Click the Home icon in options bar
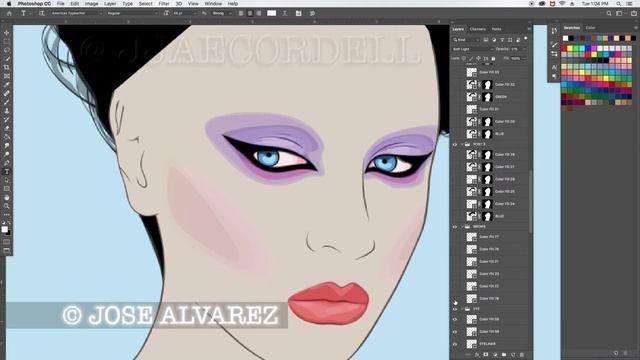 [x=9, y=13]
